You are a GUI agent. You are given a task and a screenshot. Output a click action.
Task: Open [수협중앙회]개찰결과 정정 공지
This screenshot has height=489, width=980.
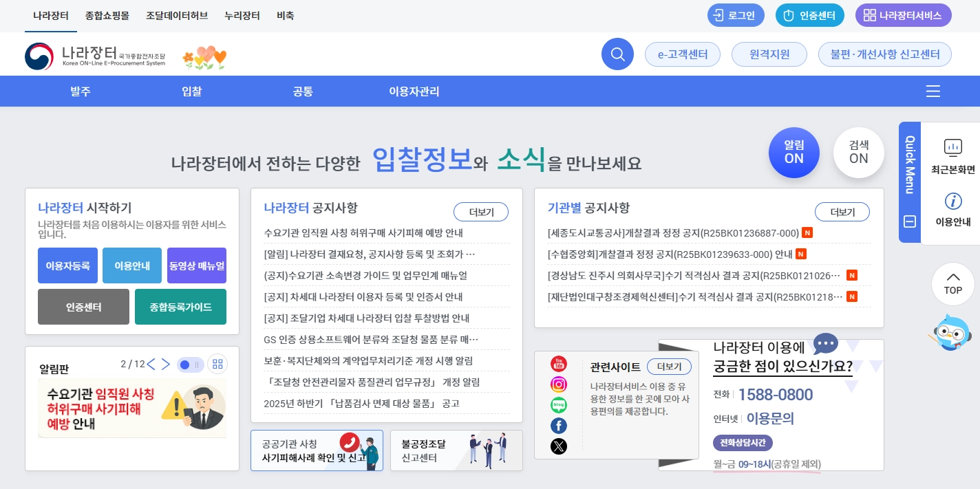tap(670, 254)
